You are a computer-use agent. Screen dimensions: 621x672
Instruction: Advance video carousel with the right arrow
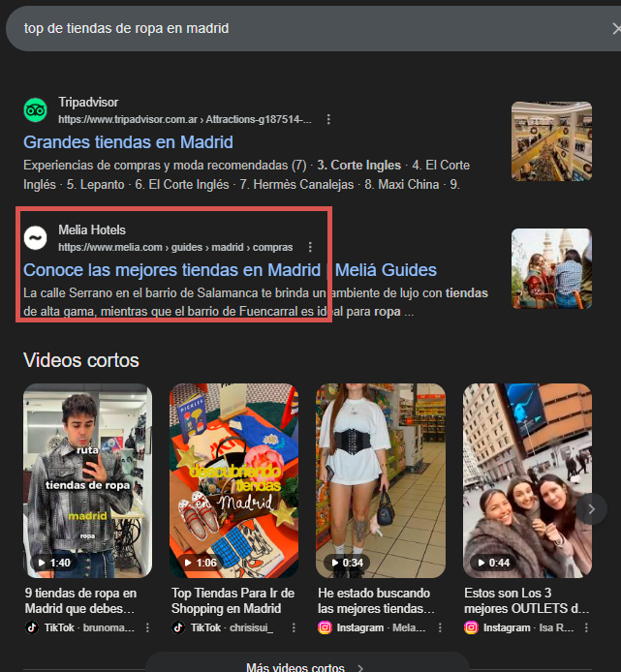pos(591,509)
